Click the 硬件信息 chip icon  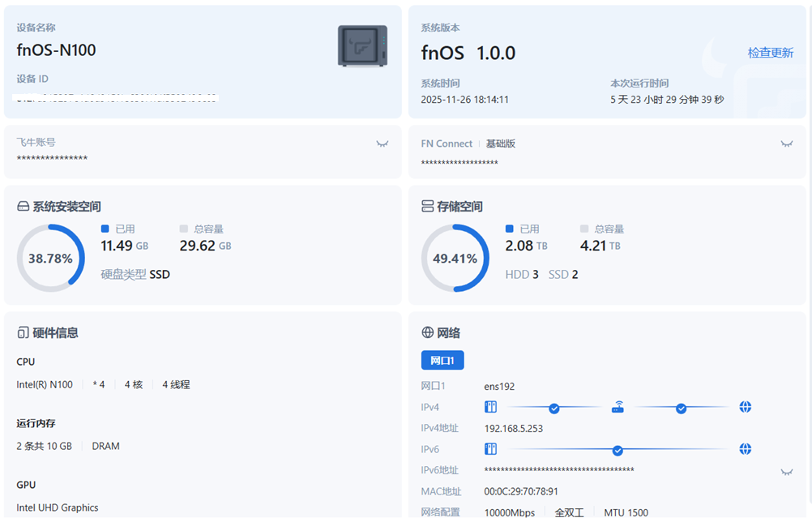(23, 333)
